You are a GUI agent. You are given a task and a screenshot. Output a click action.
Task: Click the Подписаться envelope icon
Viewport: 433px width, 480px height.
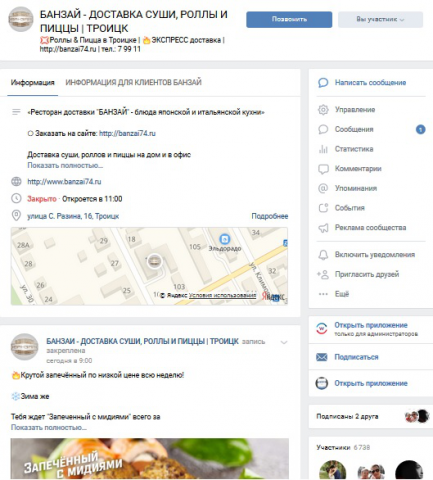click(x=322, y=357)
